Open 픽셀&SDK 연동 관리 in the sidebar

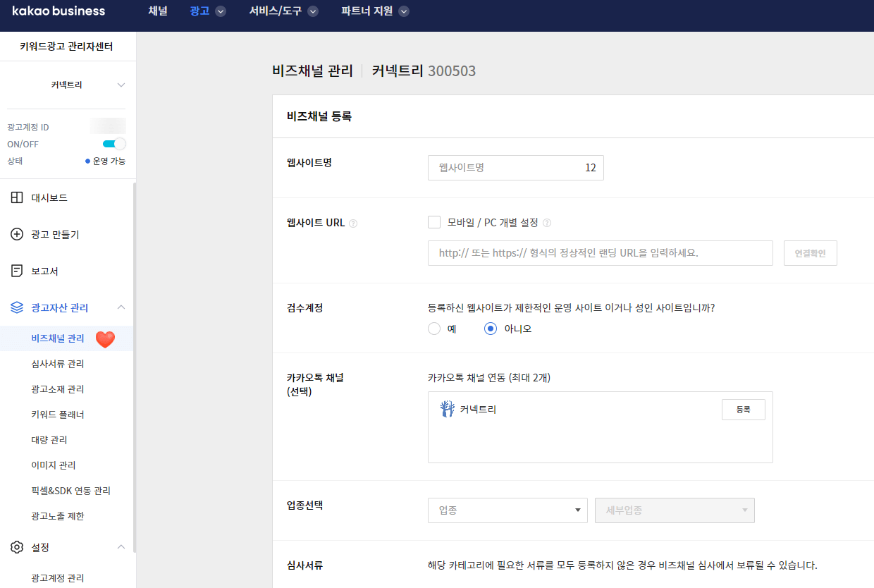click(x=71, y=491)
